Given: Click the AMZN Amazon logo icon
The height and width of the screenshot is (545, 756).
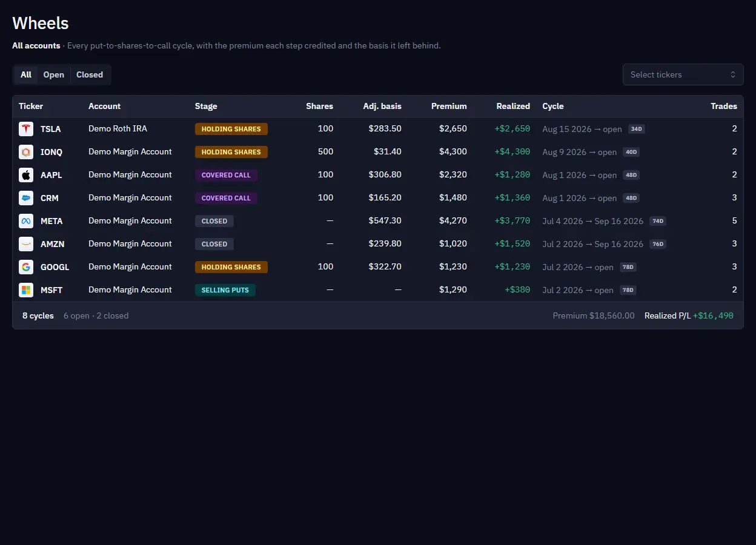Looking at the screenshot, I should [26, 244].
